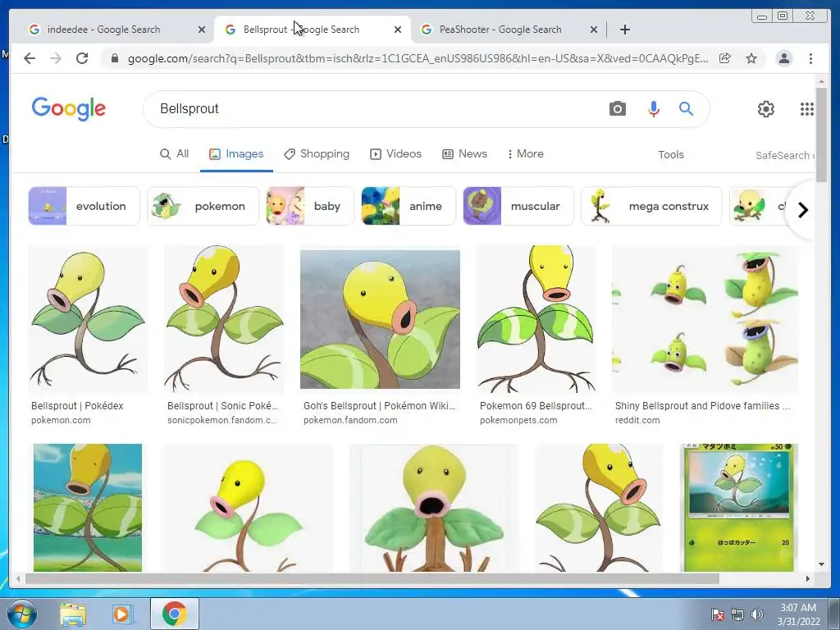
Task: Start voice search with microphone
Action: tap(653, 109)
